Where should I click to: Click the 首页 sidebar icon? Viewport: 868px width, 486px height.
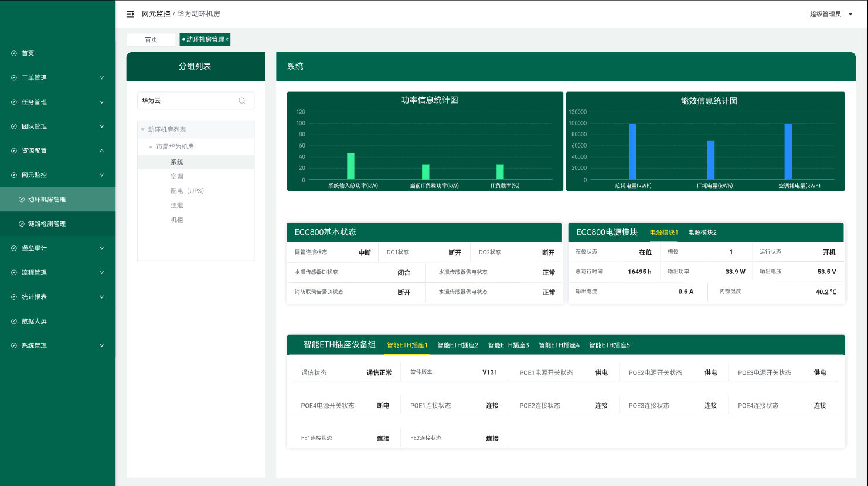pos(14,53)
